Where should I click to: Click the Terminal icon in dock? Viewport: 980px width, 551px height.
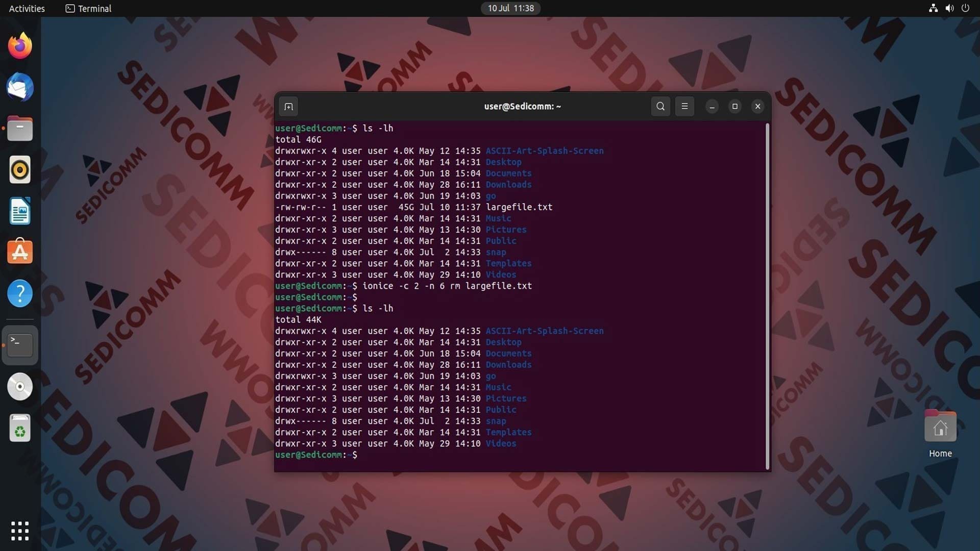(x=20, y=345)
